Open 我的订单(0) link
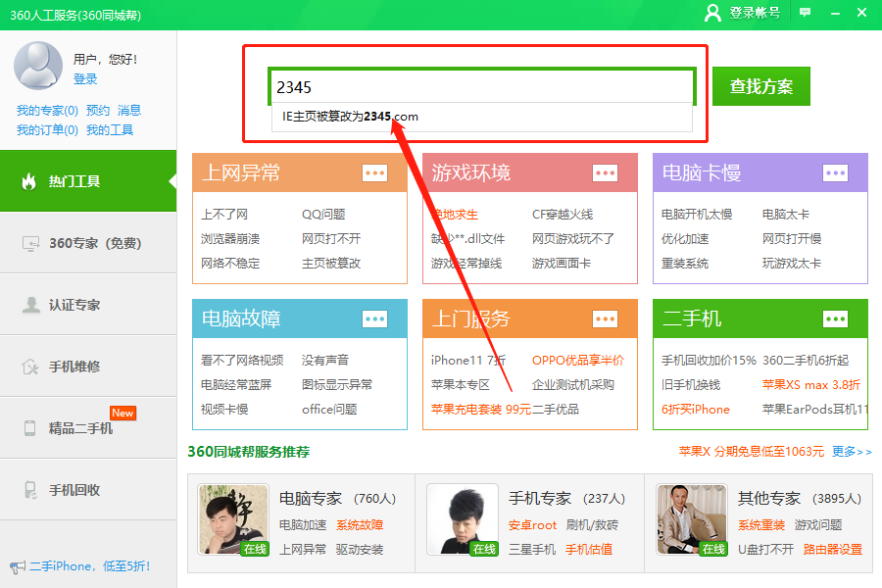This screenshot has width=882, height=588. pyautogui.click(x=47, y=130)
